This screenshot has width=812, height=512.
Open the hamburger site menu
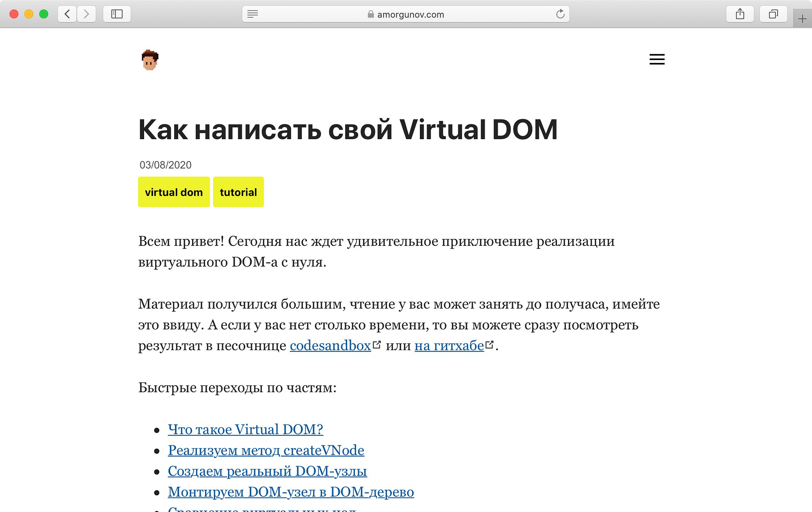click(x=657, y=59)
